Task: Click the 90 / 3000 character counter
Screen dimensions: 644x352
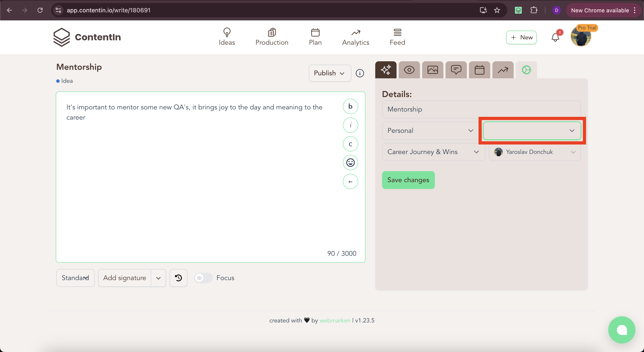Action: point(342,253)
